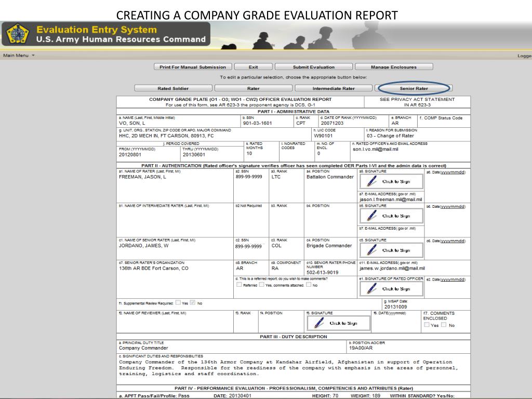
Task: Submit the evaluation
Action: [313, 67]
